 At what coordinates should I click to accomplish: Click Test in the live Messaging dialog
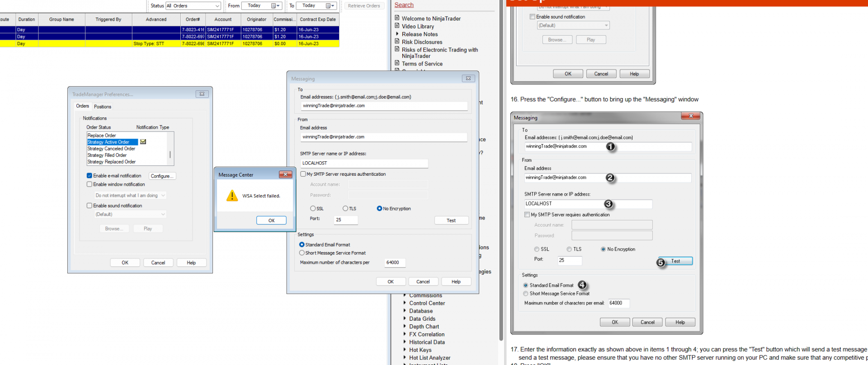pos(451,220)
